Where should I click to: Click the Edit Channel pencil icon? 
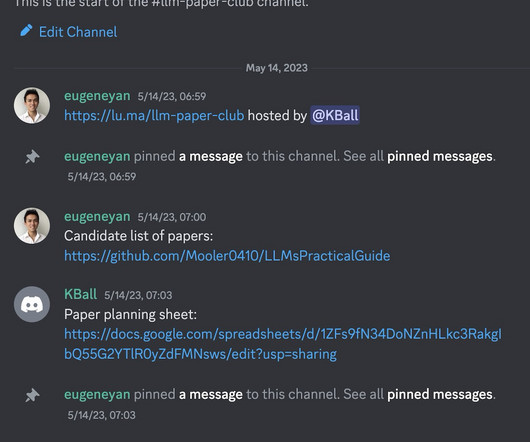pos(26,30)
